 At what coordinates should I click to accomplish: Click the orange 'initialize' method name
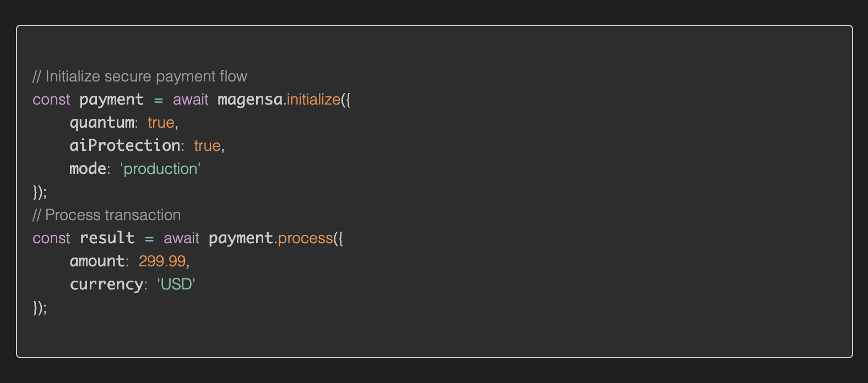point(314,100)
